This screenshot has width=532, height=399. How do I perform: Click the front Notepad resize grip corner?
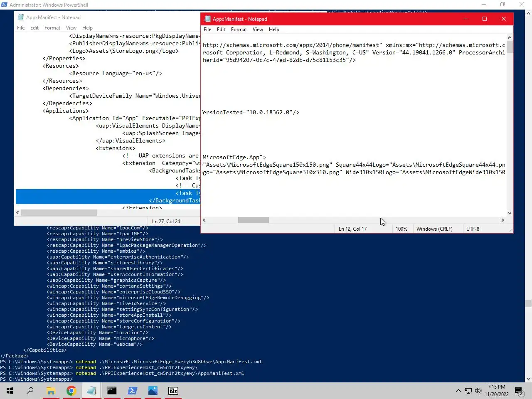point(510,230)
